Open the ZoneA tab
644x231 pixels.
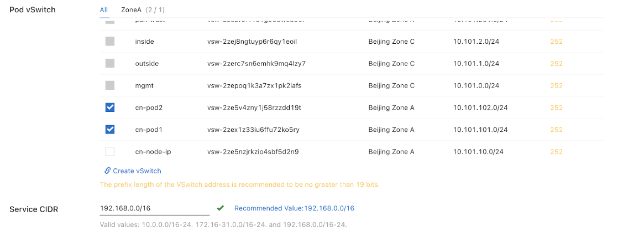click(x=143, y=10)
